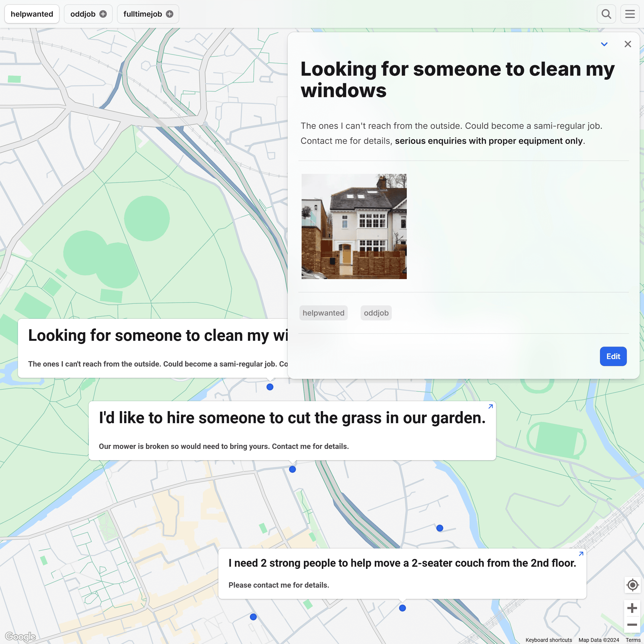Zoom in on the map
The width and height of the screenshot is (644, 644).
click(x=632, y=608)
